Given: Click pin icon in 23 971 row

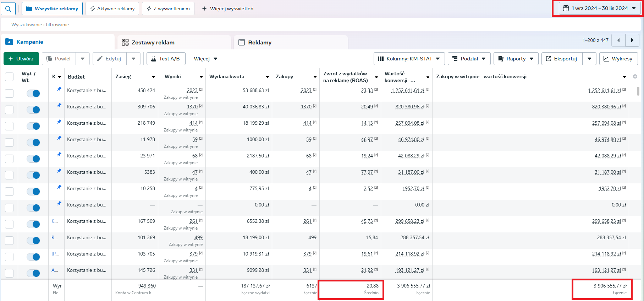Looking at the screenshot, I should (59, 154).
